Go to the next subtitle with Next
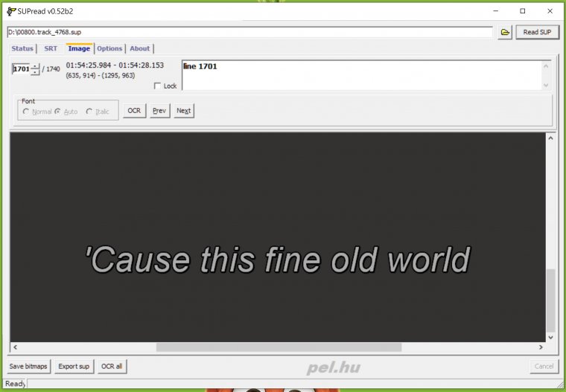Image resolution: width=566 pixels, height=392 pixels. (x=184, y=111)
